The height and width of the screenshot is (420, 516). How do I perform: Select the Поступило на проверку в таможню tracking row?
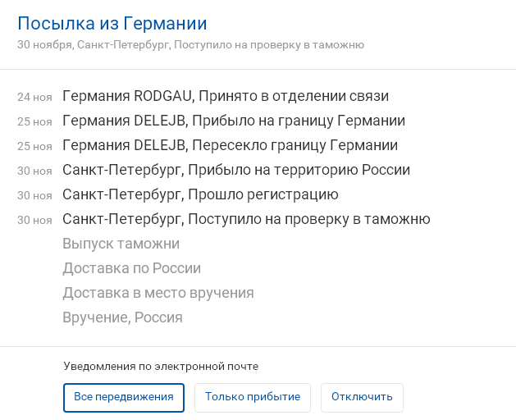tap(246, 219)
